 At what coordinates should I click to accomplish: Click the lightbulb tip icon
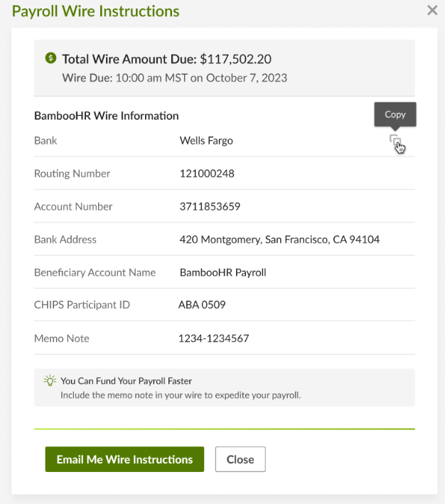pyautogui.click(x=50, y=380)
